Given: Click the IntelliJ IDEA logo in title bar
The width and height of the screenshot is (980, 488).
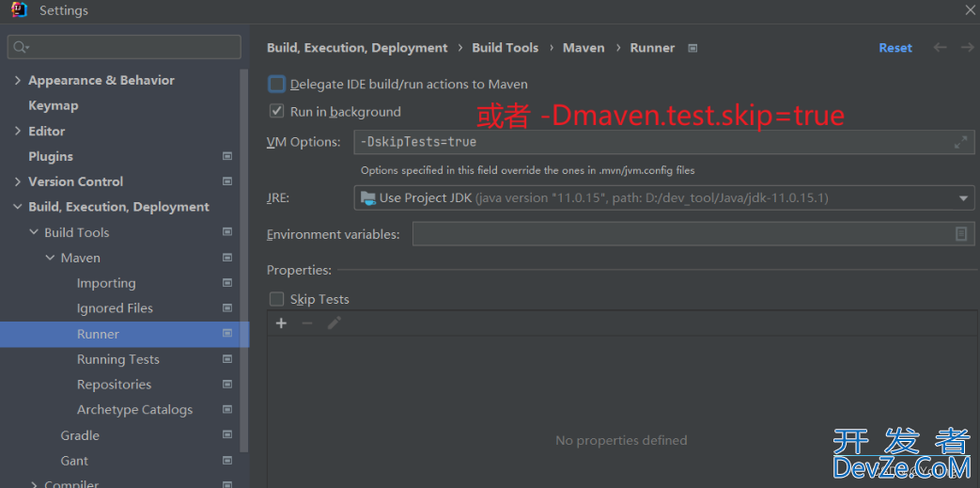Looking at the screenshot, I should click(20, 10).
